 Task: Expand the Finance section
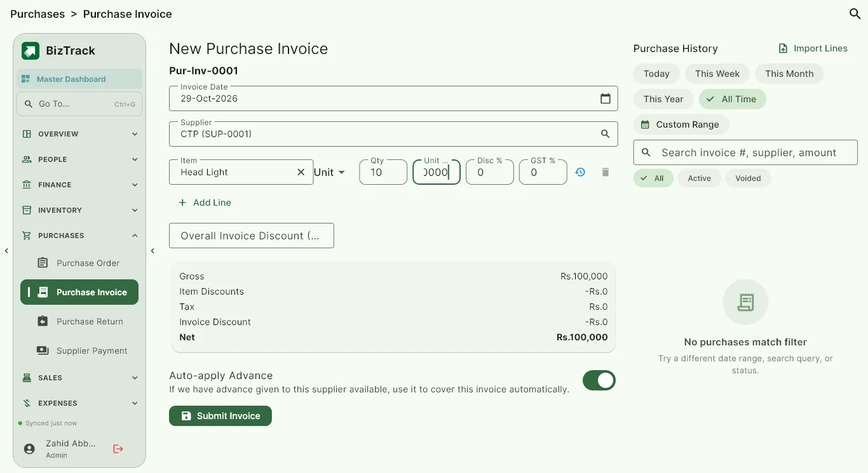(x=79, y=185)
